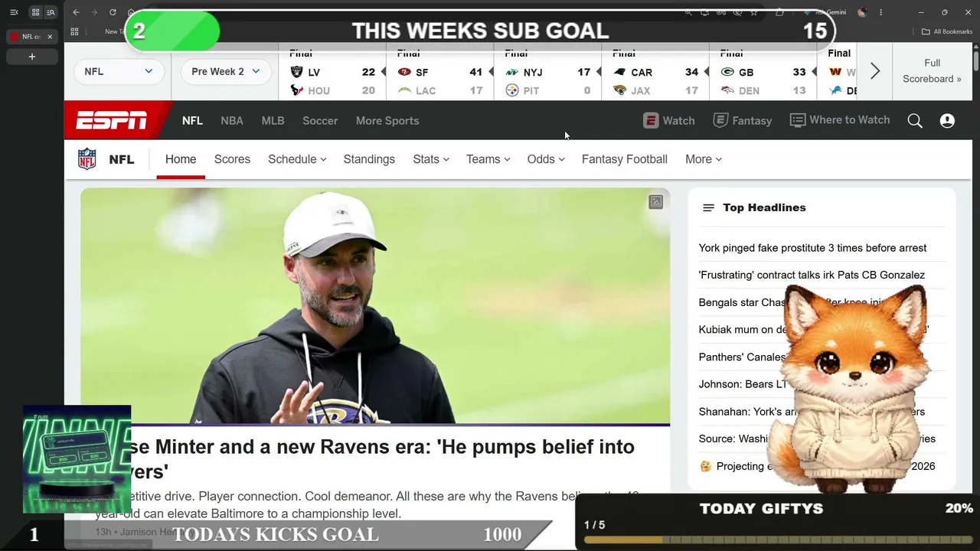Viewport: 980px width, 551px height.
Task: Select NFL in the ESPN top bar
Action: (192, 121)
